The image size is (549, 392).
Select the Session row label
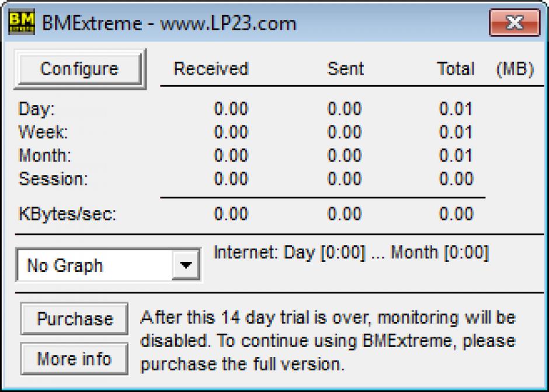point(53,178)
